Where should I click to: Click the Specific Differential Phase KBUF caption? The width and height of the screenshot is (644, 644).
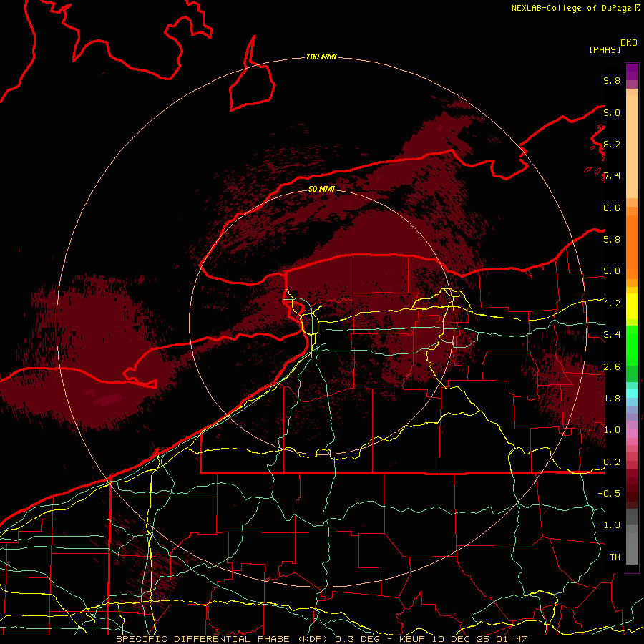coord(321,639)
